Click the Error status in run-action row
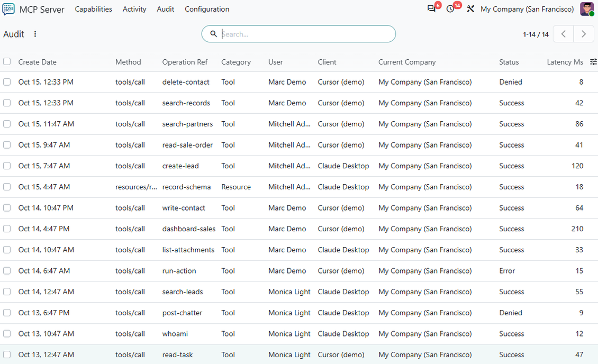The width and height of the screenshot is (598, 364). click(507, 270)
